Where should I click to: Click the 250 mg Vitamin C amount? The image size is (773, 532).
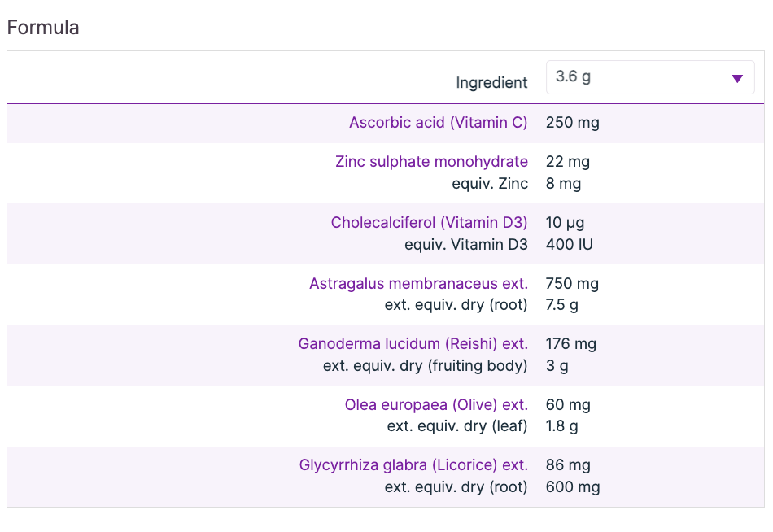tap(572, 123)
